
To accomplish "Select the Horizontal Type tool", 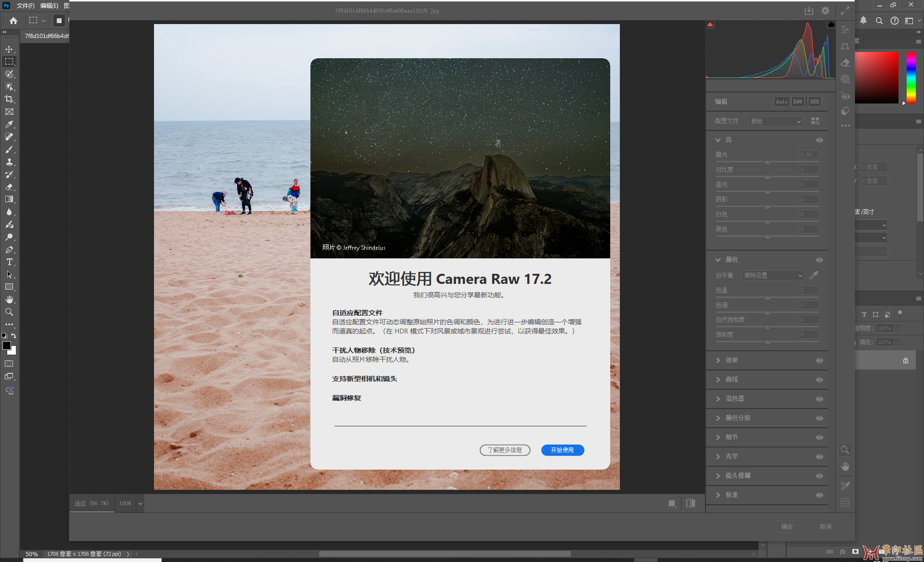I will pyautogui.click(x=9, y=262).
